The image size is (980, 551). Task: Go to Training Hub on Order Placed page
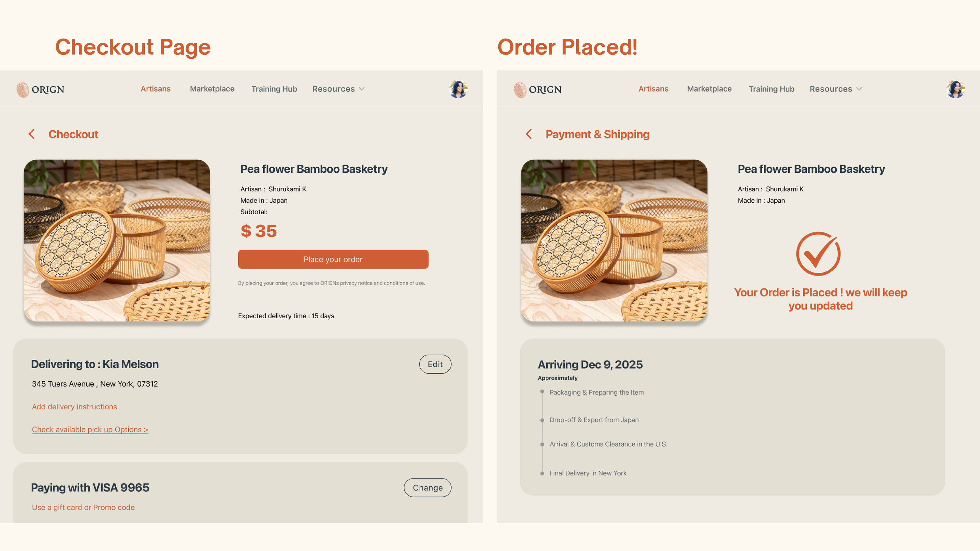coord(771,89)
